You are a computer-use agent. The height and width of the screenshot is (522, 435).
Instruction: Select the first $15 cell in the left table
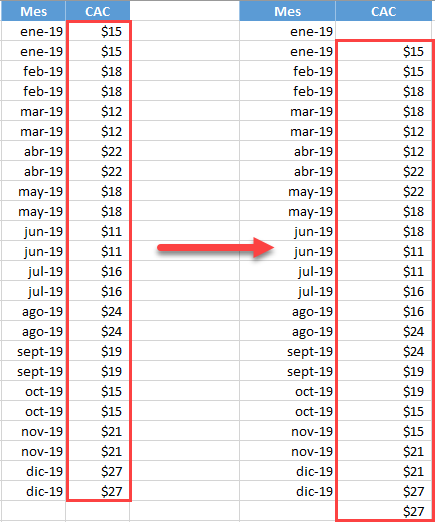[x=98, y=31]
